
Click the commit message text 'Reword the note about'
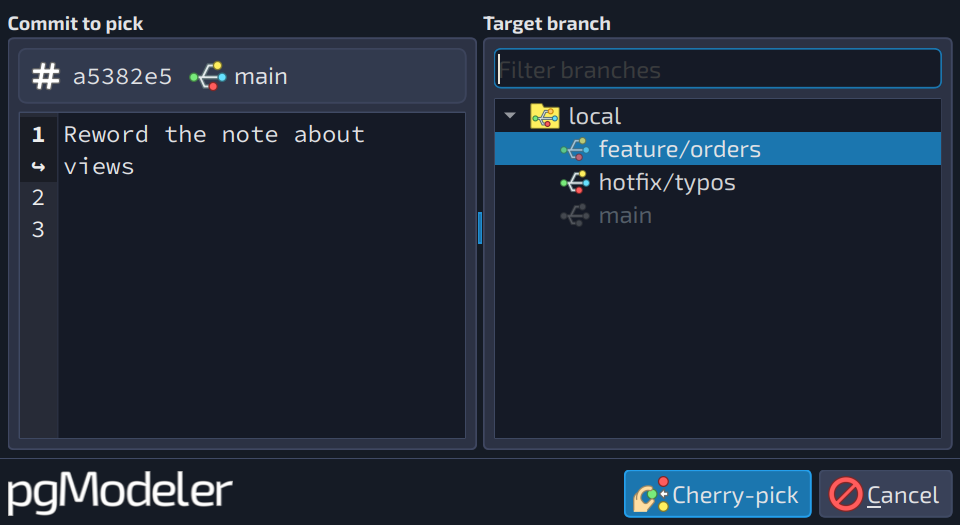pos(214,134)
